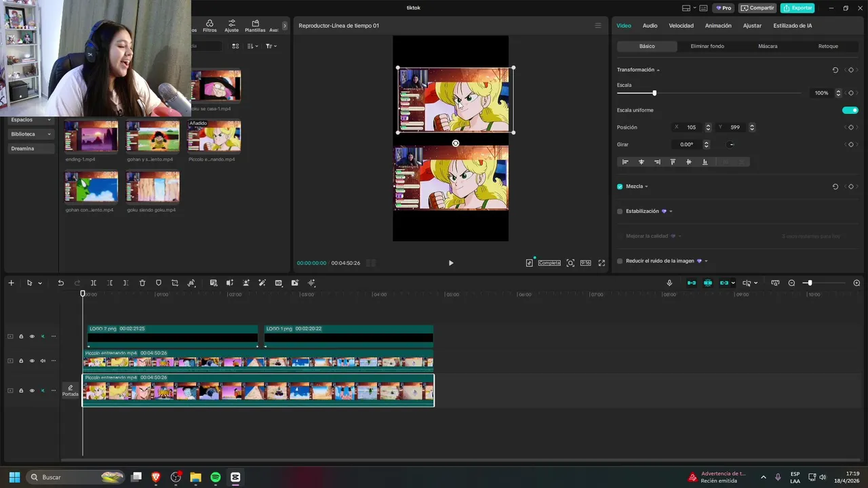Click the Filtros icon in media toolbar
Viewport: 868px width, 488px height.
tap(210, 26)
